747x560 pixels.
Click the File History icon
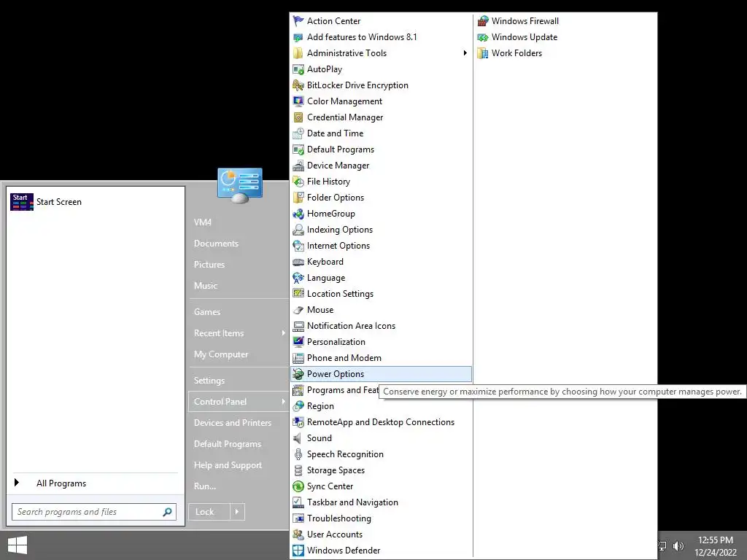point(298,182)
